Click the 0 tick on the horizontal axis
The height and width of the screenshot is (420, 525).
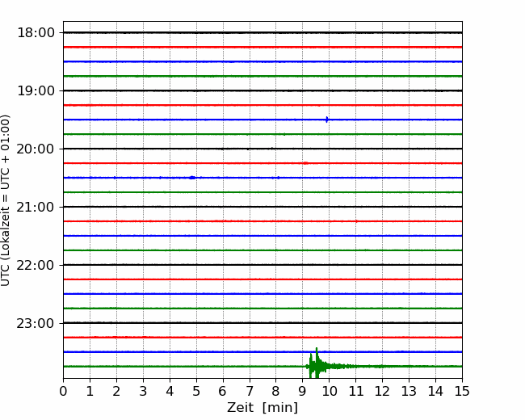click(63, 392)
